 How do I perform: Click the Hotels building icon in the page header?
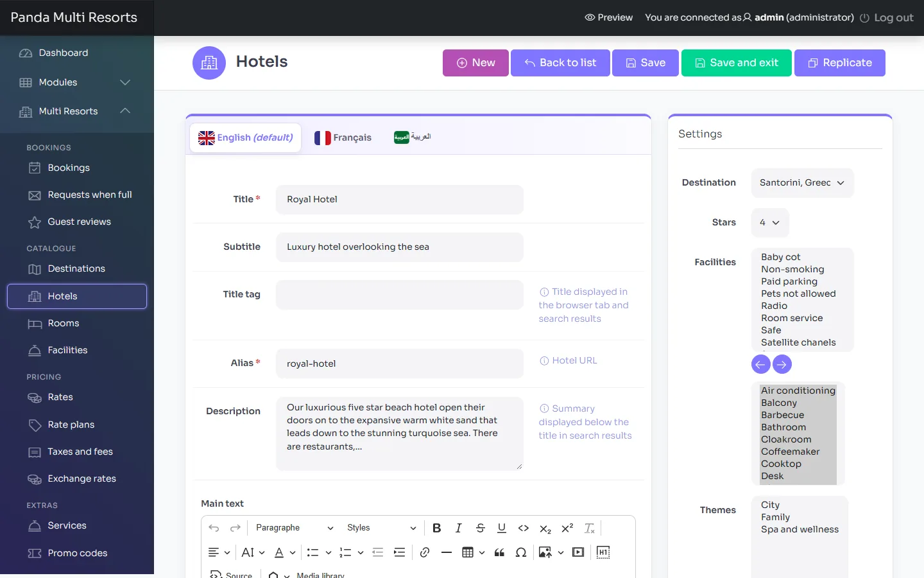click(x=209, y=63)
